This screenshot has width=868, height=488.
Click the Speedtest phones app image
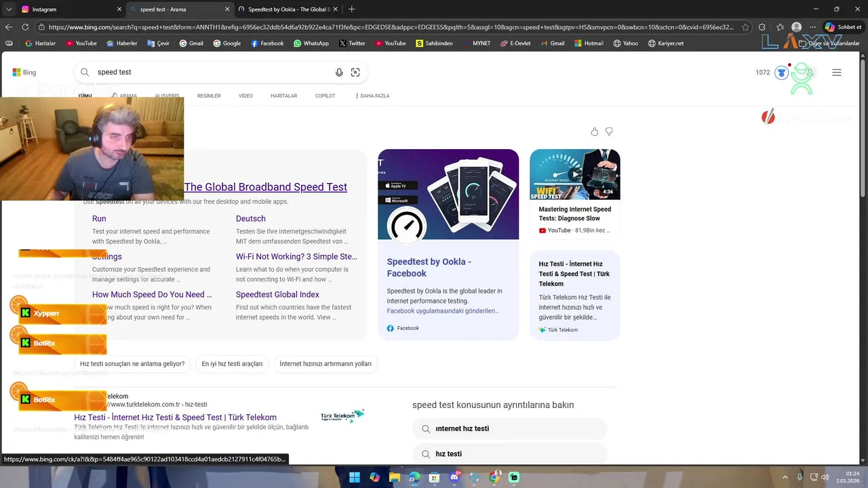[448, 195]
